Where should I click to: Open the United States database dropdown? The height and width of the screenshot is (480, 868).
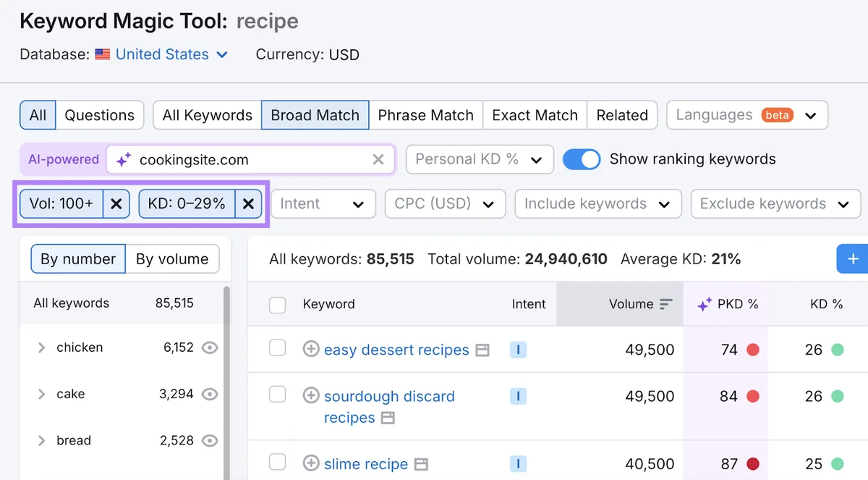click(172, 54)
